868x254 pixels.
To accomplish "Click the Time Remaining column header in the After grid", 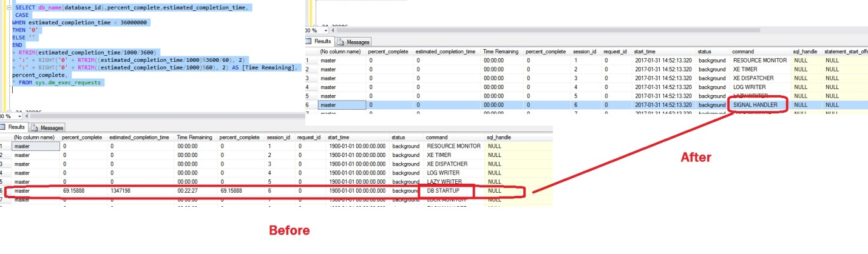I will click(501, 52).
